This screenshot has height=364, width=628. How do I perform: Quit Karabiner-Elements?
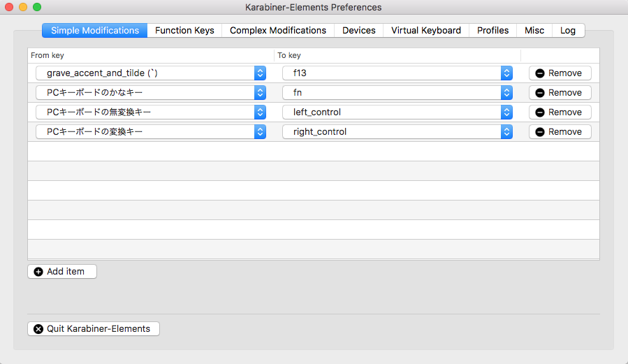(x=94, y=329)
